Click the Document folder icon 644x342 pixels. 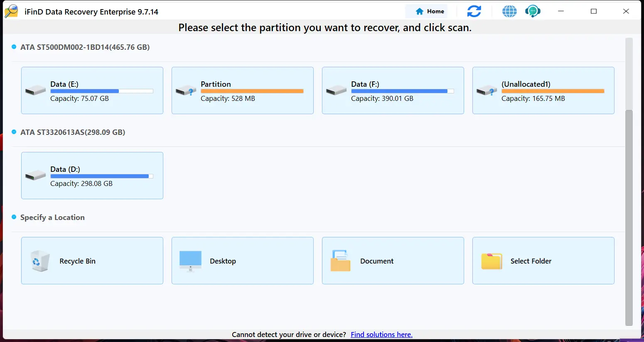[x=341, y=261]
